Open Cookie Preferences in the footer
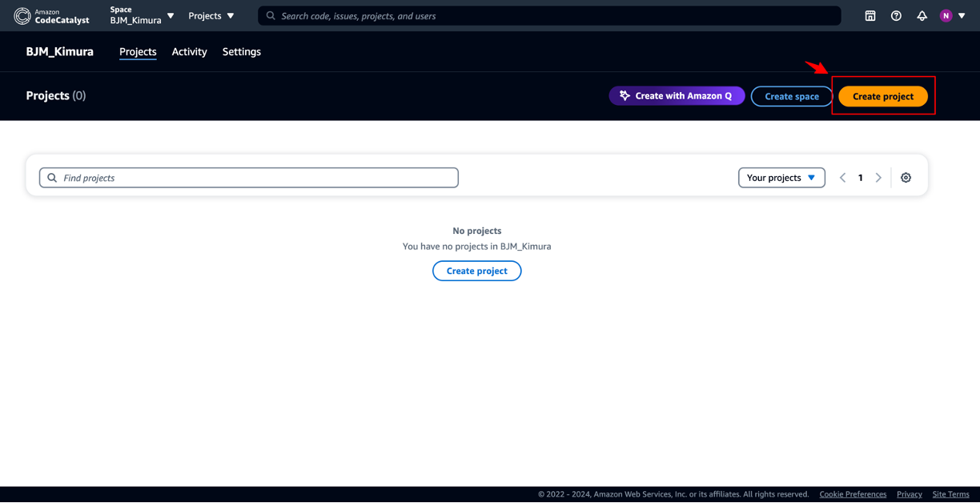The width and height of the screenshot is (980, 503). 853,494
